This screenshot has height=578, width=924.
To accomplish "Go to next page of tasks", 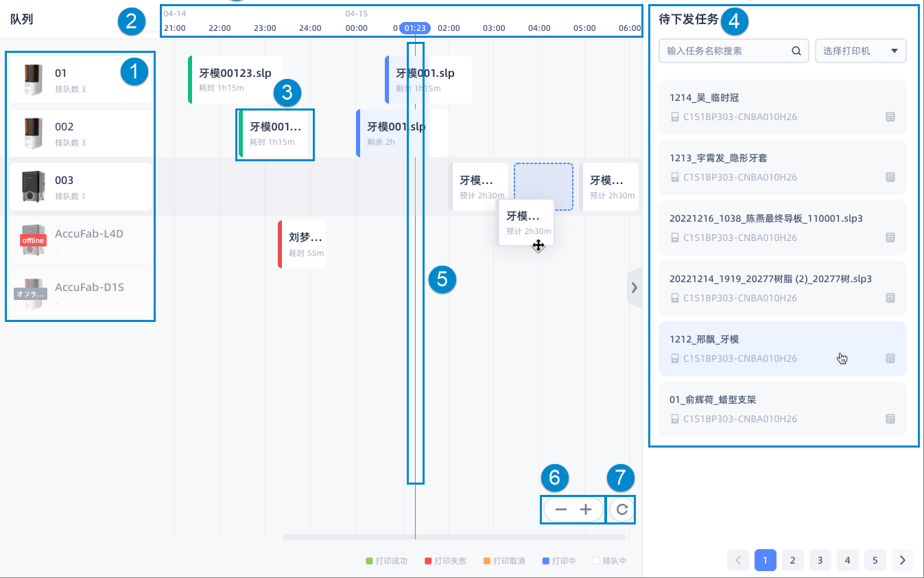I will coord(902,560).
